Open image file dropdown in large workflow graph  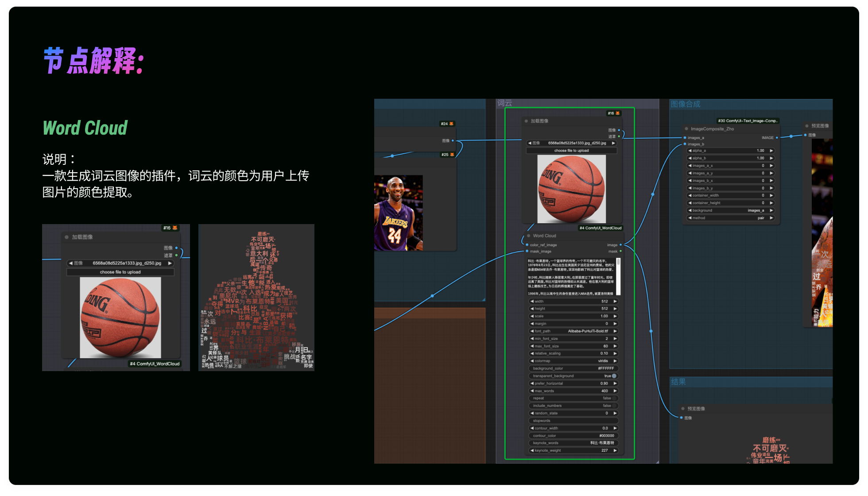(572, 143)
